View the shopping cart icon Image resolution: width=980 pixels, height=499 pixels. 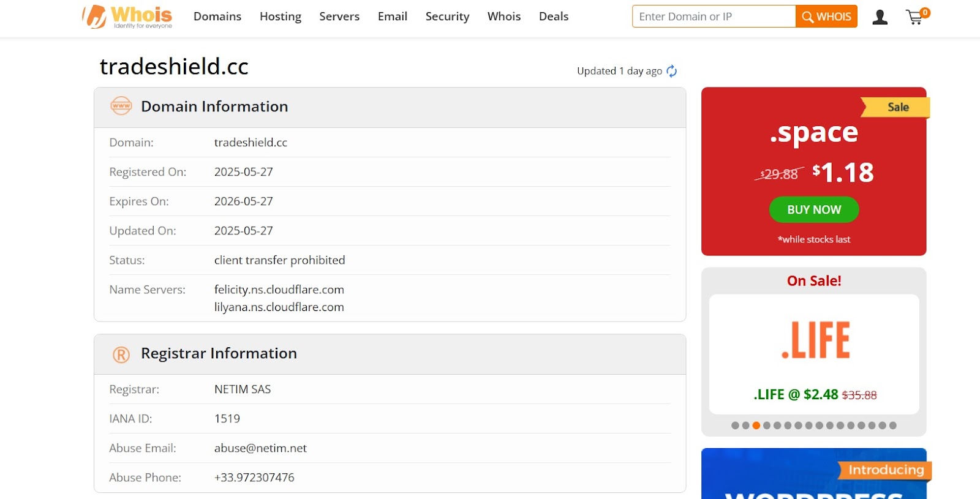(x=917, y=17)
